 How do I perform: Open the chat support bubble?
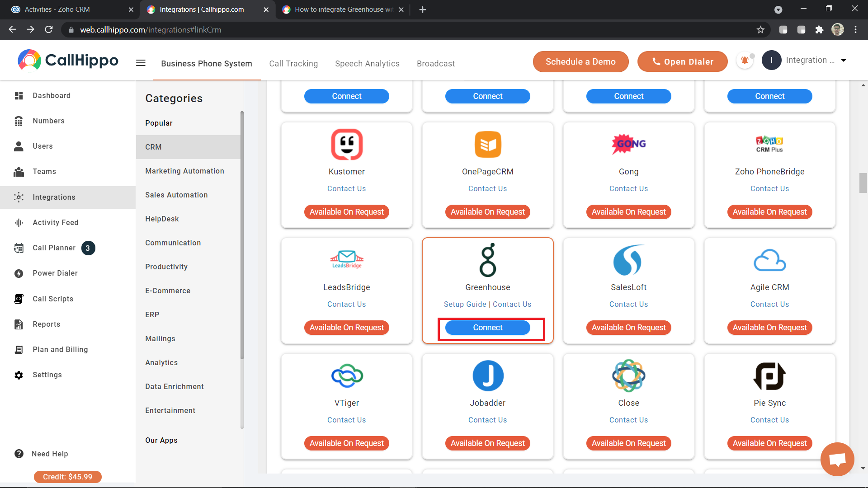[837, 459]
